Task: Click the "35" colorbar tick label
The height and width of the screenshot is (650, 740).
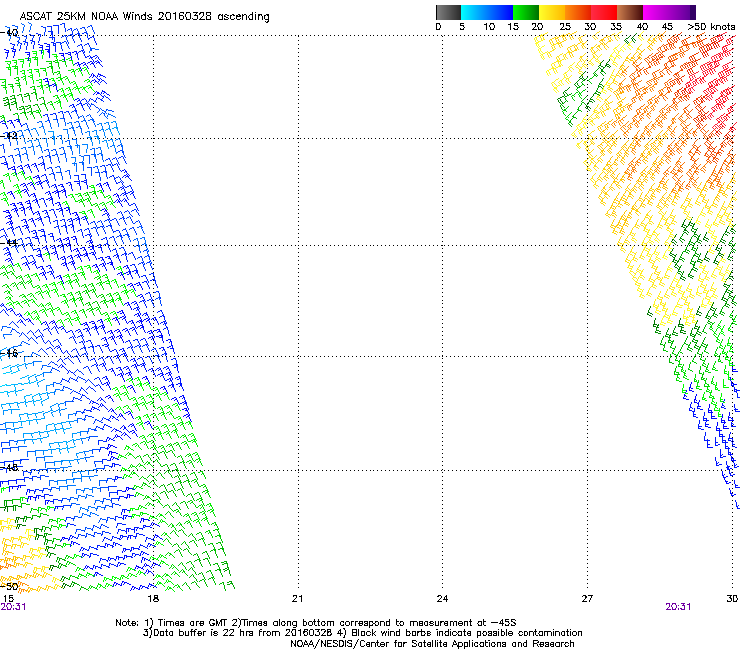Action: click(x=616, y=27)
